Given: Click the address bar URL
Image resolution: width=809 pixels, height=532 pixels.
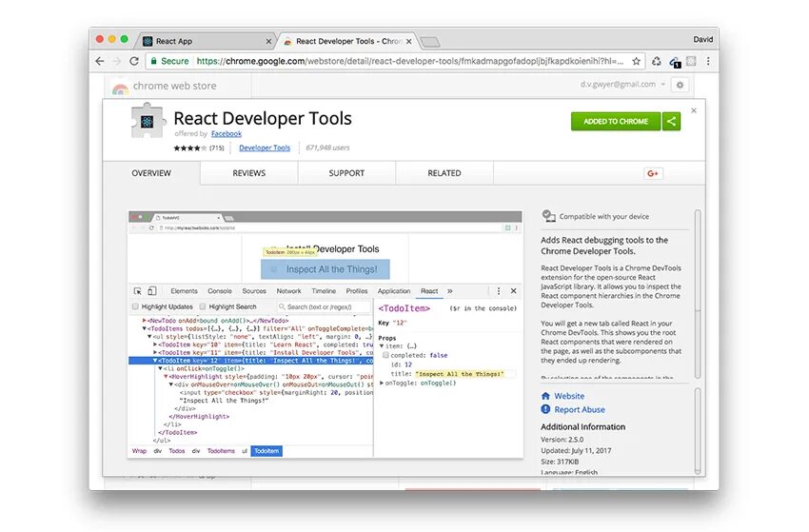Looking at the screenshot, I should click(410, 61).
